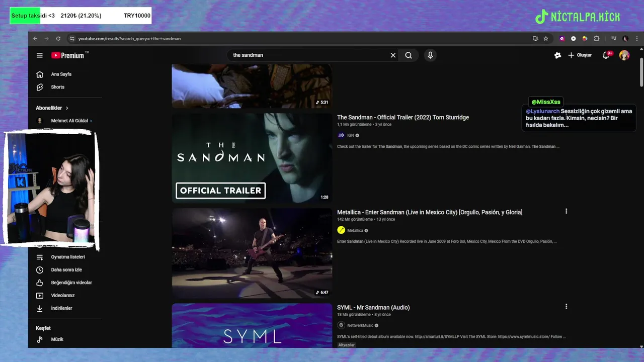Click the '1,1 Mn görüntüleme' text
The width and height of the screenshot is (644, 362).
(354, 124)
